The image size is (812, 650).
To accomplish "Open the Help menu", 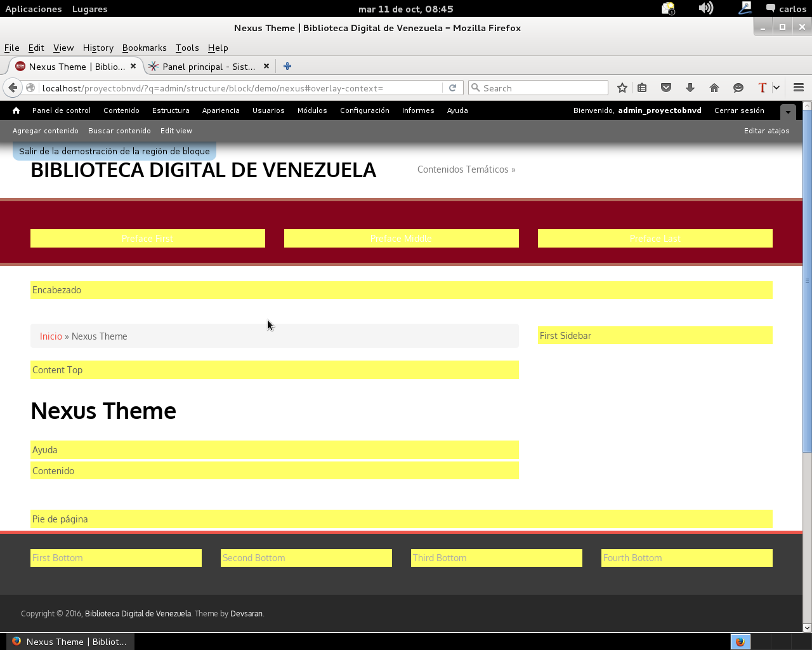I will click(x=218, y=48).
